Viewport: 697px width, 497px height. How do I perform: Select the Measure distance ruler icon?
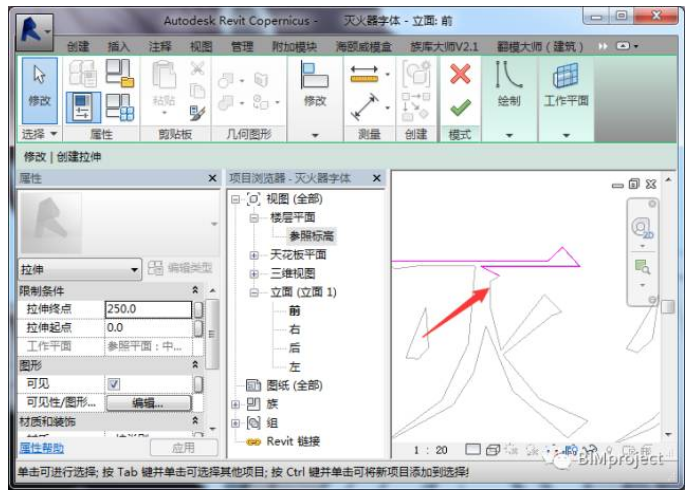point(365,74)
